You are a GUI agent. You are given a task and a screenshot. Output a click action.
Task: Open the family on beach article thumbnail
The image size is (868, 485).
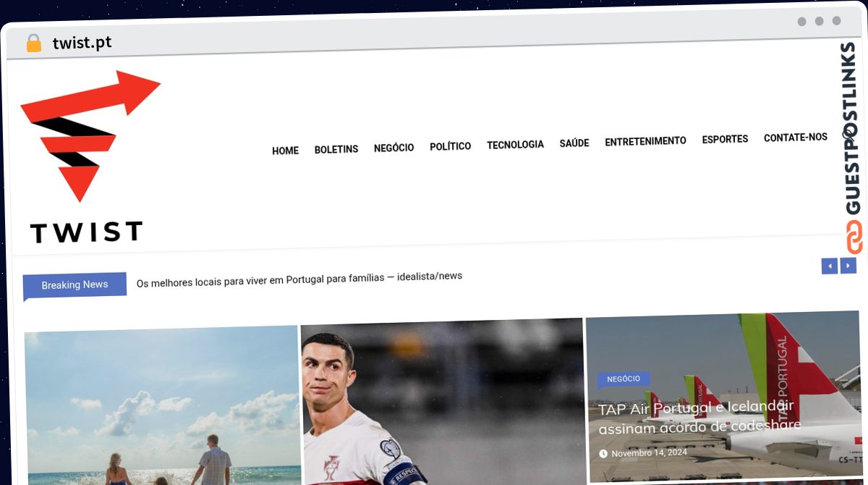[163, 405]
